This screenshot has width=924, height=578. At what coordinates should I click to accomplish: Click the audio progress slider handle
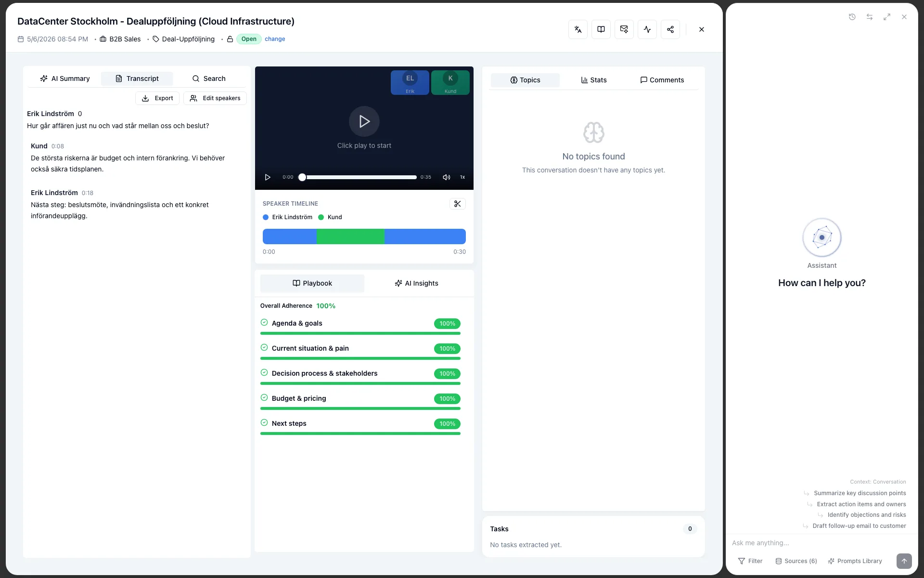tap(302, 177)
